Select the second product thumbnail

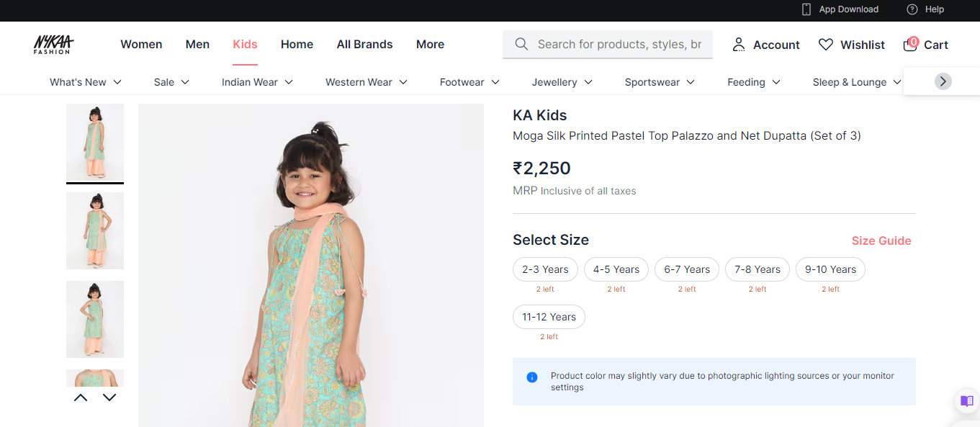click(95, 230)
